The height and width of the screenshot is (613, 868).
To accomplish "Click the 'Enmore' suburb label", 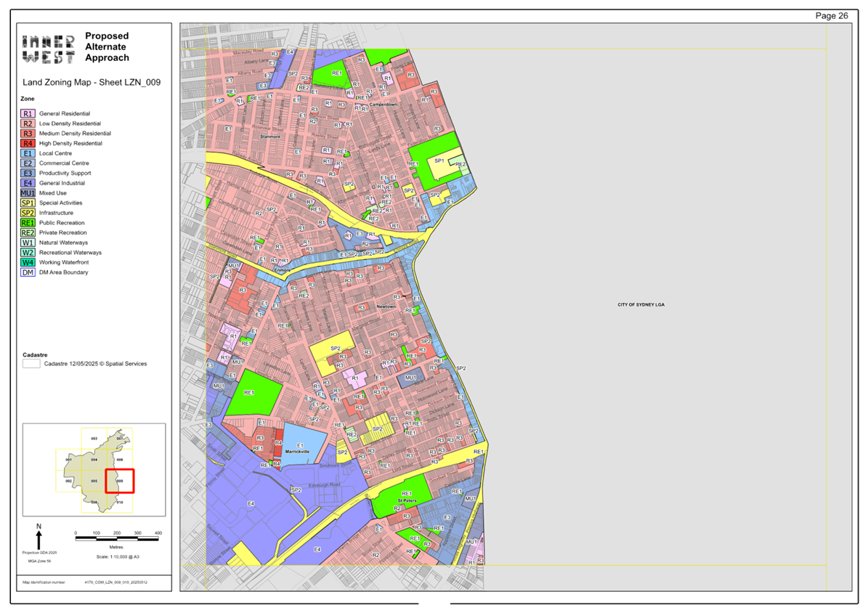I will click(283, 270).
